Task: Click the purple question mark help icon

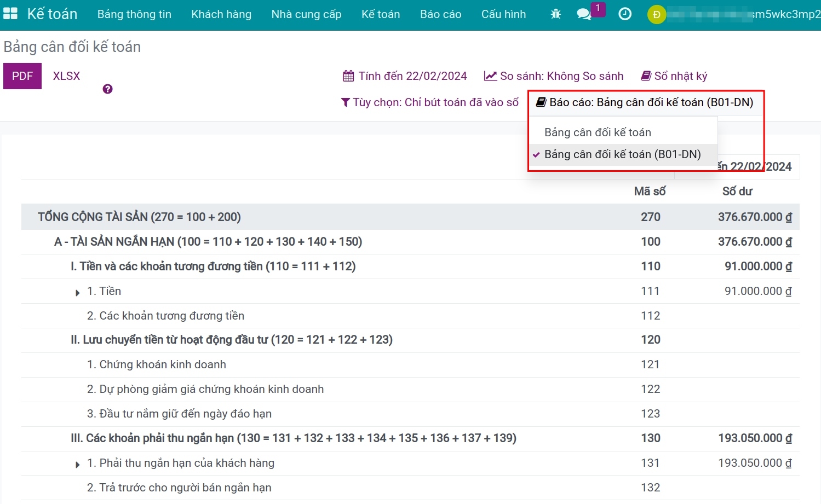Action: pyautogui.click(x=107, y=89)
